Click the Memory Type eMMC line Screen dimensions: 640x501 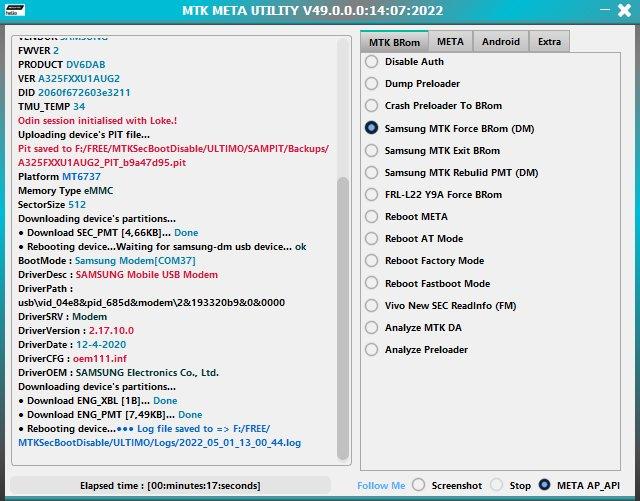point(66,191)
